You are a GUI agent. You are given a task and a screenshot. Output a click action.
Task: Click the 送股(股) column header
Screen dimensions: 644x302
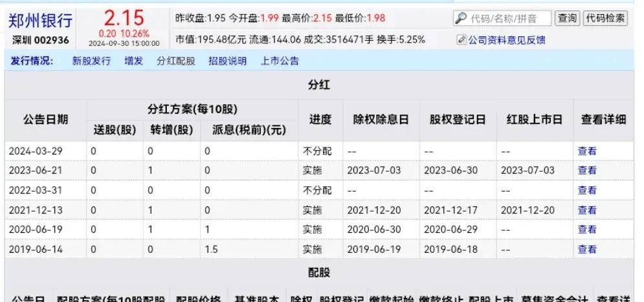pyautogui.click(x=115, y=130)
